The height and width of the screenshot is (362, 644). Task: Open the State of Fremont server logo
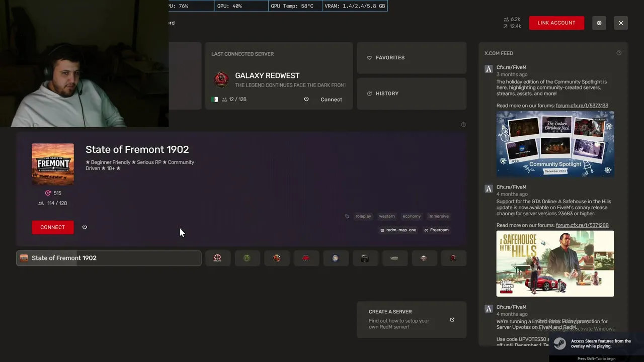[x=53, y=164]
